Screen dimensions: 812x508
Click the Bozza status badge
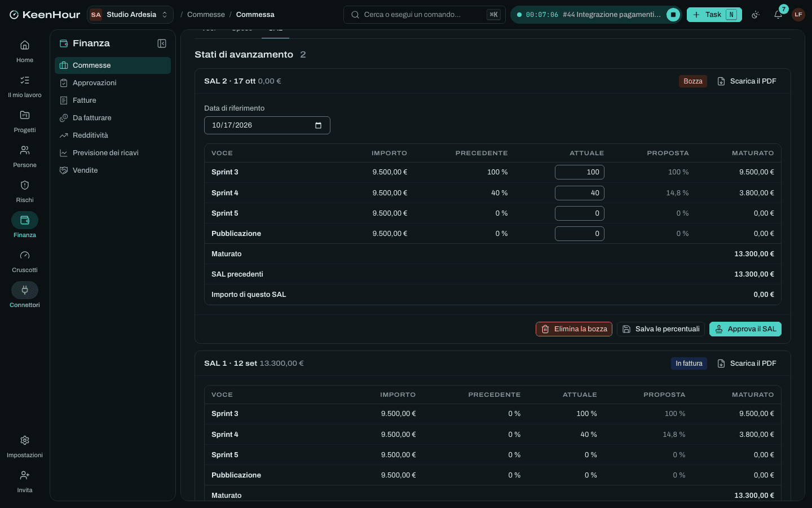(693, 81)
